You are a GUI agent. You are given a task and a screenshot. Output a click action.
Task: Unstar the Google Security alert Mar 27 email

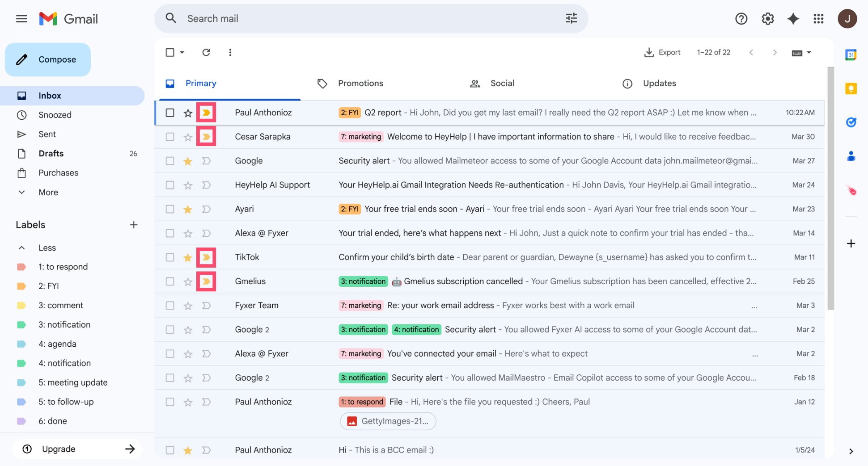point(188,161)
